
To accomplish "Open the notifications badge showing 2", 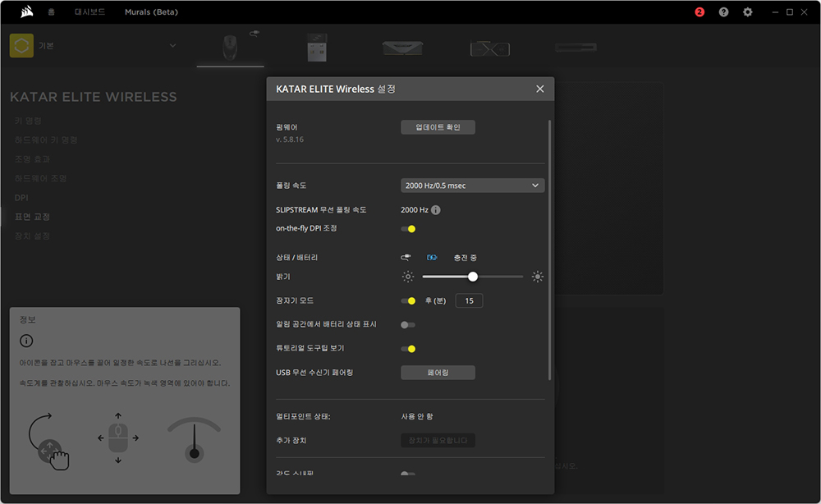I will coord(699,12).
